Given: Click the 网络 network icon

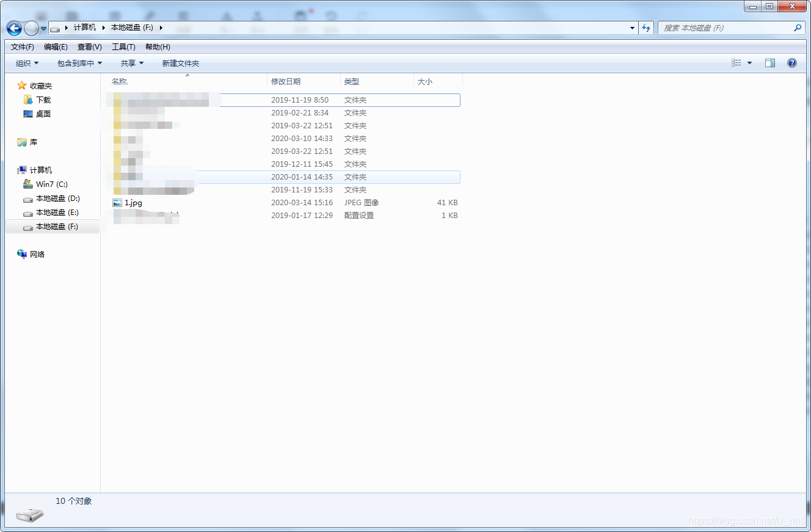Looking at the screenshot, I should [x=22, y=254].
